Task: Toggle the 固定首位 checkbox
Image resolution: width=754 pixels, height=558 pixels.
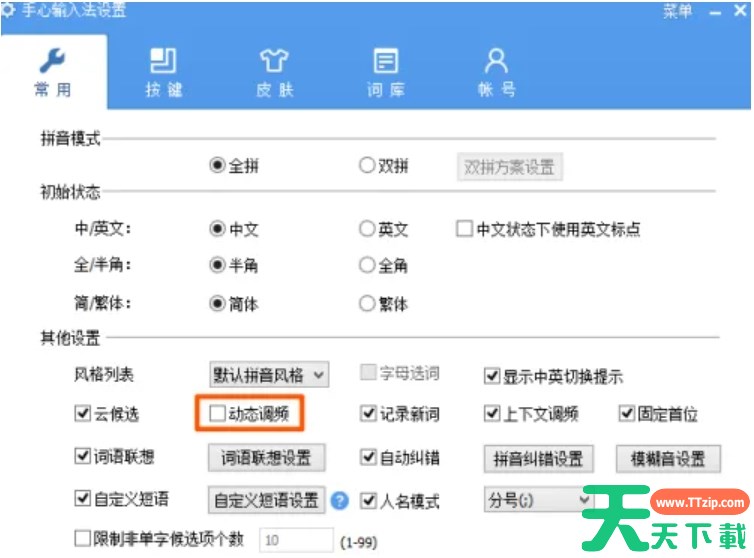Action: (627, 413)
